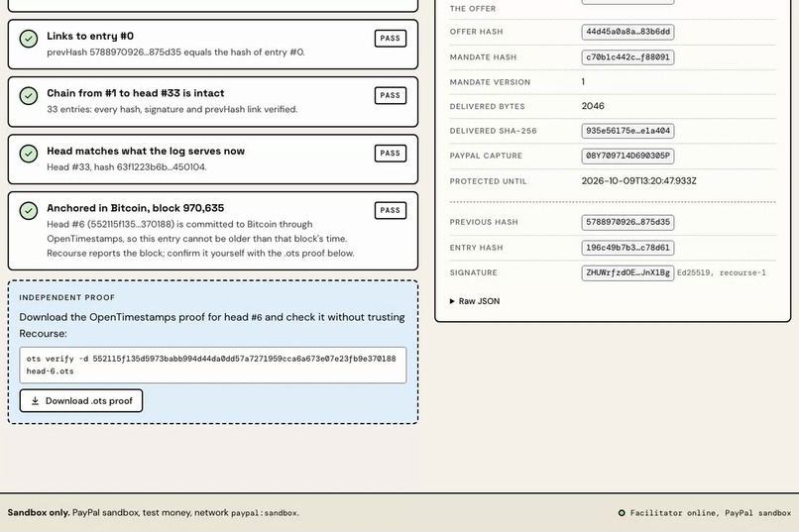Click the download arrow icon in Download .ots proof

35,401
